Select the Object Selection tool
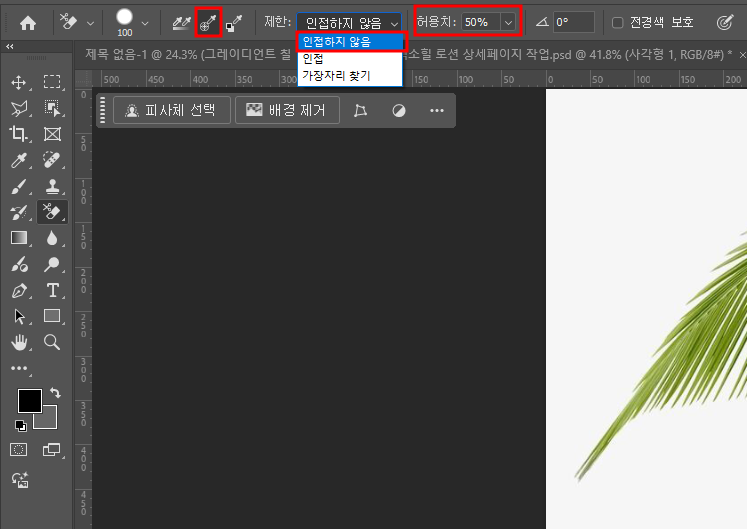Viewport: 747px width, 529px height. pyautogui.click(x=52, y=109)
